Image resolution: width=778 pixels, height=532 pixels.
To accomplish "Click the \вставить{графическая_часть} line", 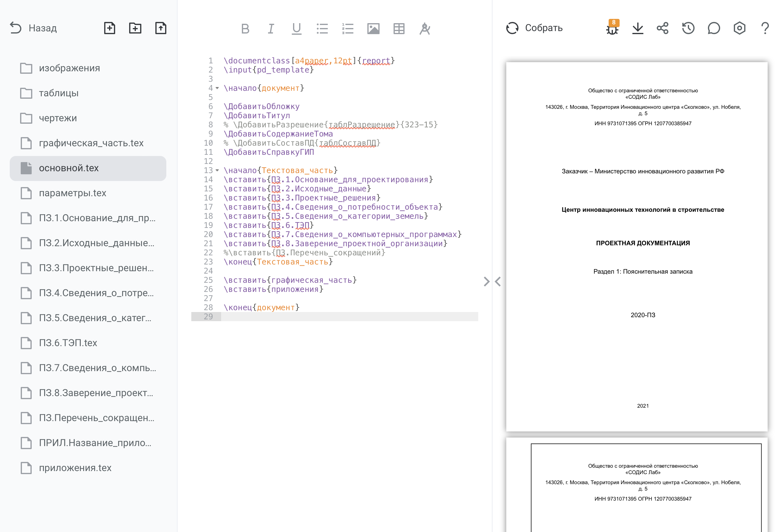I will point(290,280).
